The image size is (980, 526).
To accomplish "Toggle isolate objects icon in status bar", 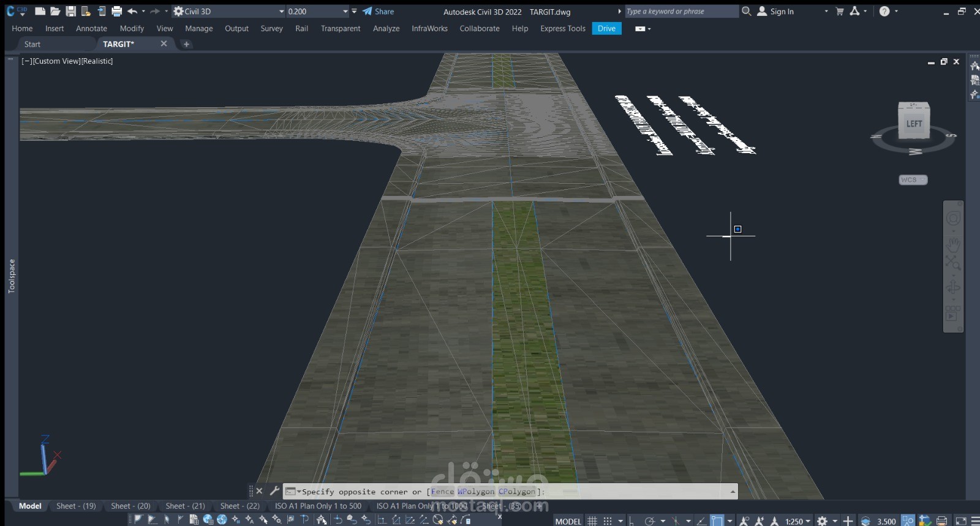I will [x=908, y=521].
